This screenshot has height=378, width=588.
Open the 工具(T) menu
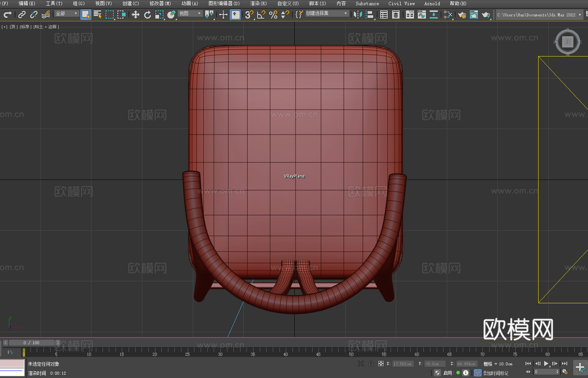coord(54,3)
